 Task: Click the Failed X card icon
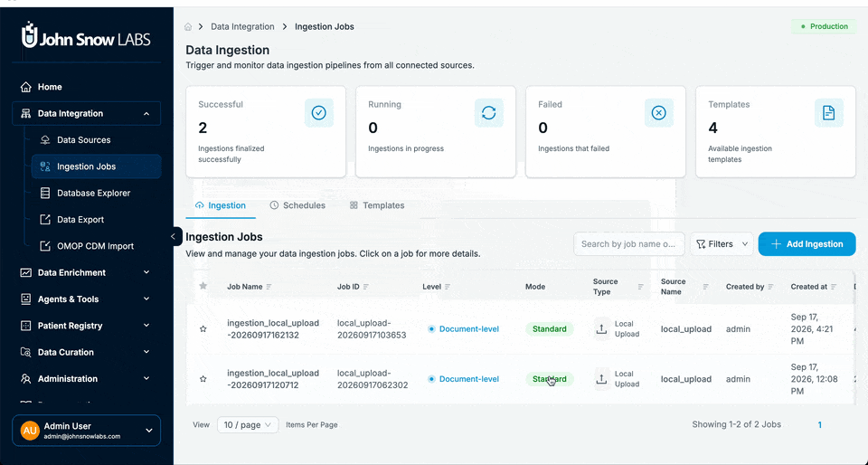coord(659,113)
